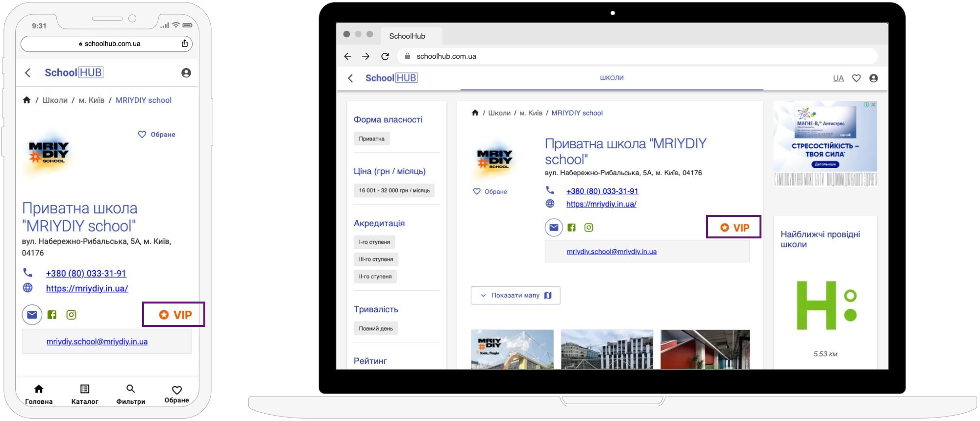Tap the phone-call icon on the phone screen
This screenshot has width=980, height=421.
(27, 273)
